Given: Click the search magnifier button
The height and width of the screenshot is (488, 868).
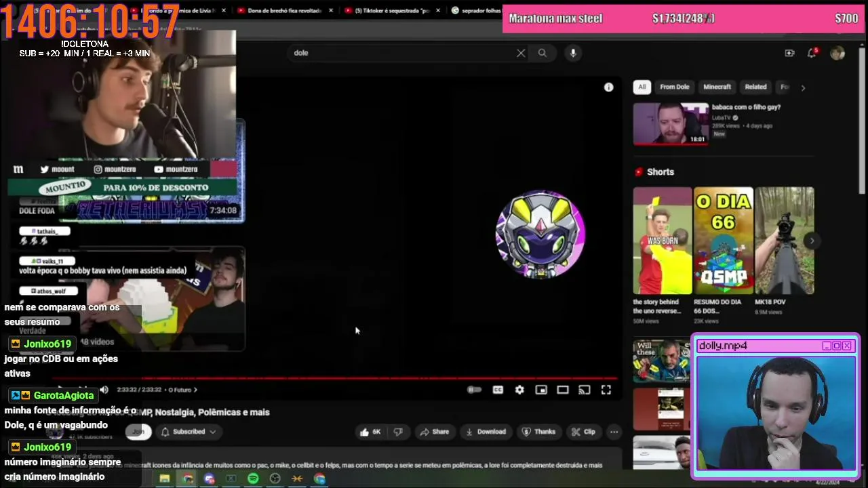Looking at the screenshot, I should coord(542,53).
